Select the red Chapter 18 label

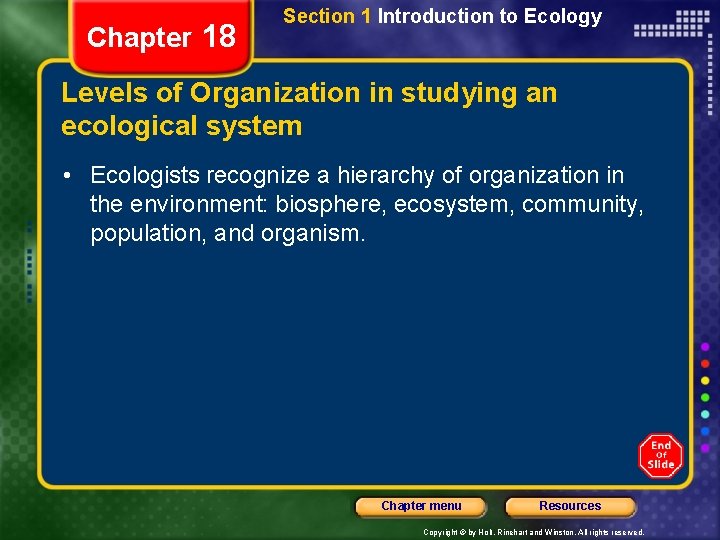161,37
